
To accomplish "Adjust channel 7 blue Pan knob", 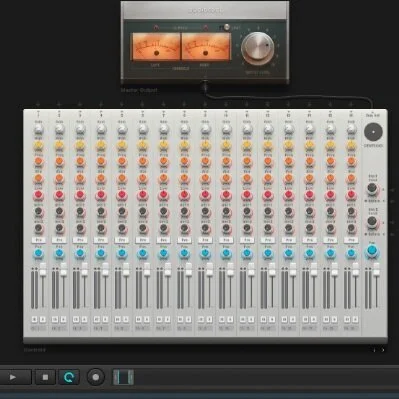I will tap(163, 254).
